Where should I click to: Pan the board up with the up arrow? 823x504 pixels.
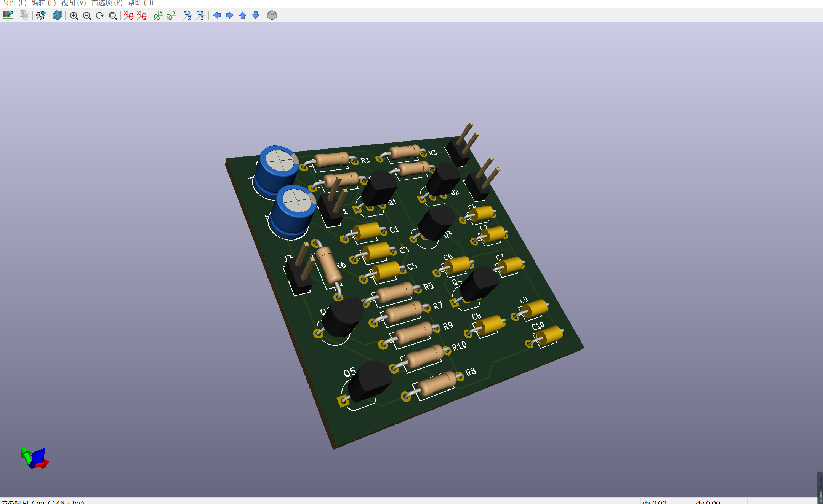242,15
